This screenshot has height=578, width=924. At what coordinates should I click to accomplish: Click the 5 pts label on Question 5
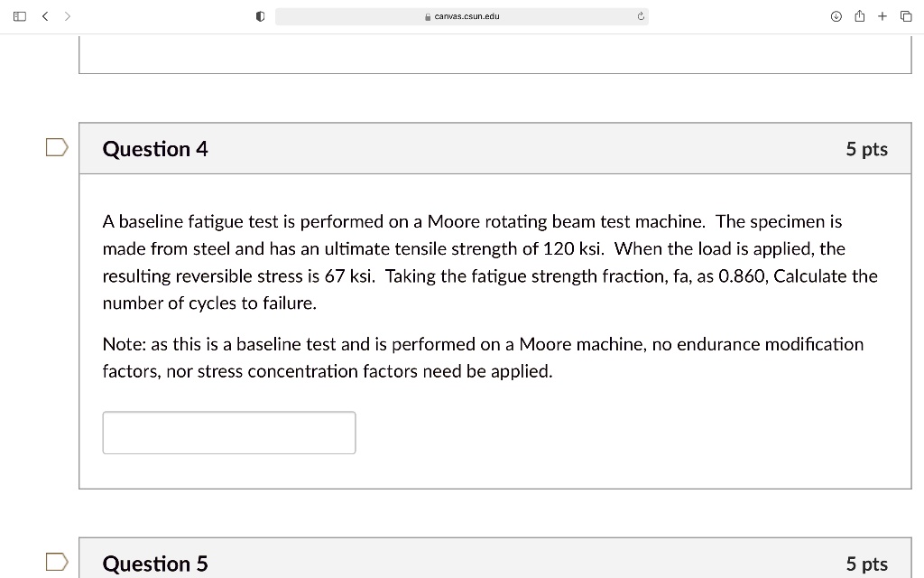866,563
